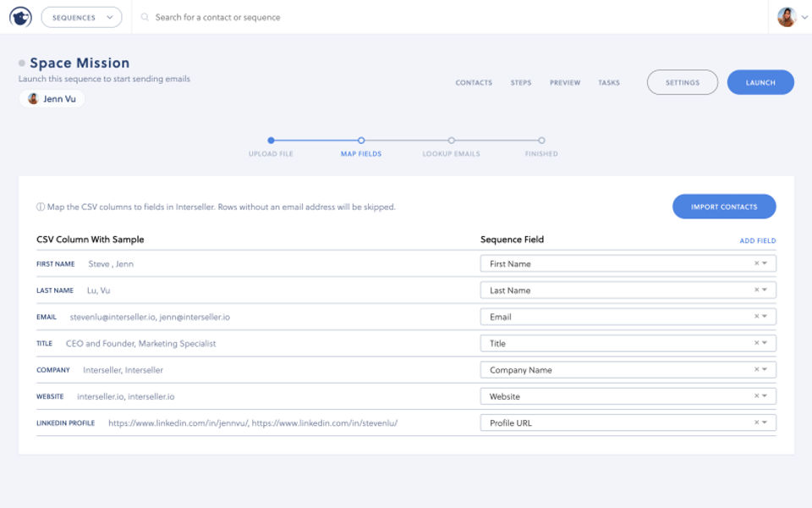The image size is (812, 508).
Task: Clear the First Name field mapping
Action: (756, 263)
